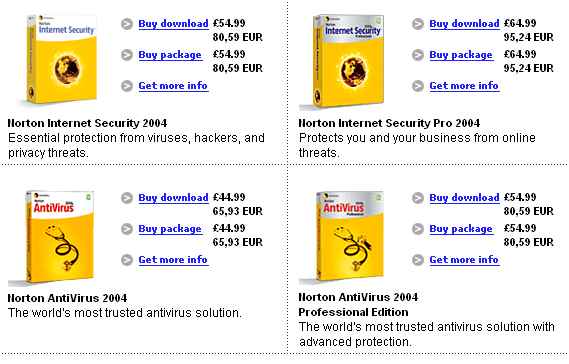Click arrow icon beside AntiVirus Professional Get more info
The height and width of the screenshot is (364, 569).
(418, 260)
